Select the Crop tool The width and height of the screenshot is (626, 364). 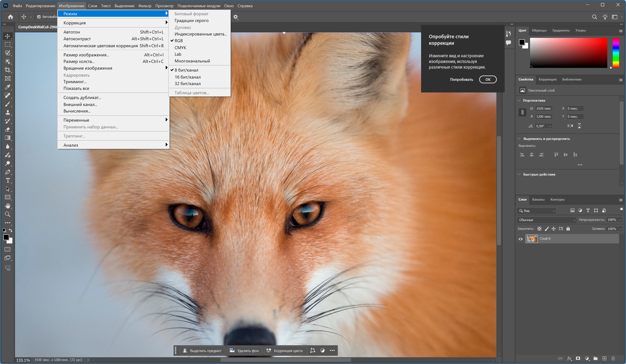coord(8,70)
